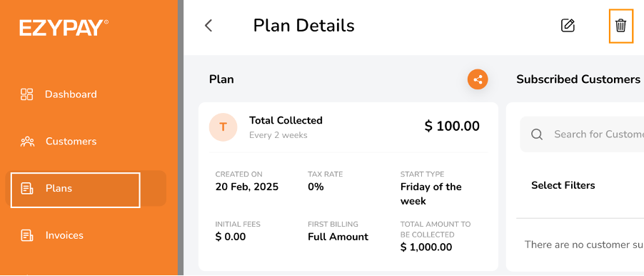Click the search magnifier icon
The image size is (644, 276).
(537, 134)
